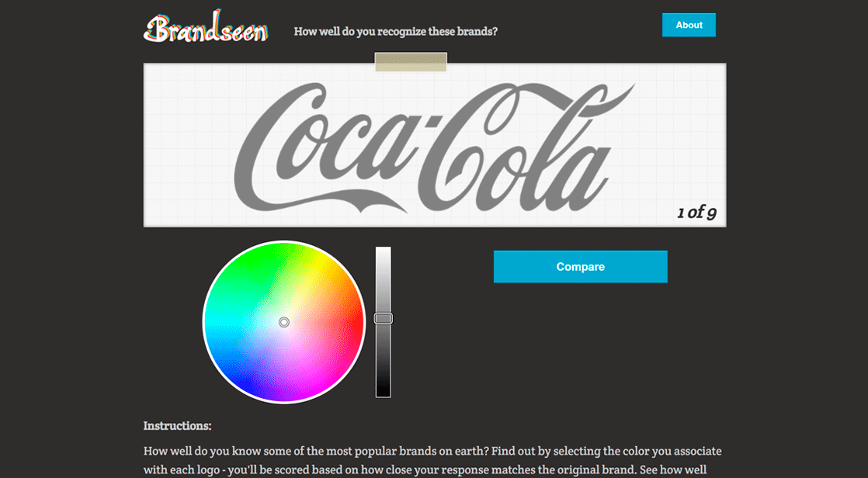Click the Instructions heading
Screen dimensions: 868x478
(177, 426)
